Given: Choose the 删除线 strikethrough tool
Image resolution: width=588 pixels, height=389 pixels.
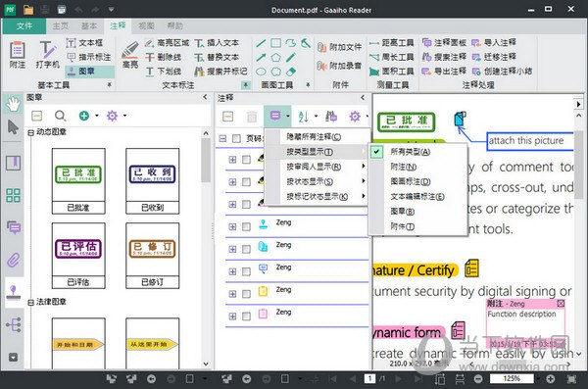Looking at the screenshot, I should pyautogui.click(x=163, y=57).
